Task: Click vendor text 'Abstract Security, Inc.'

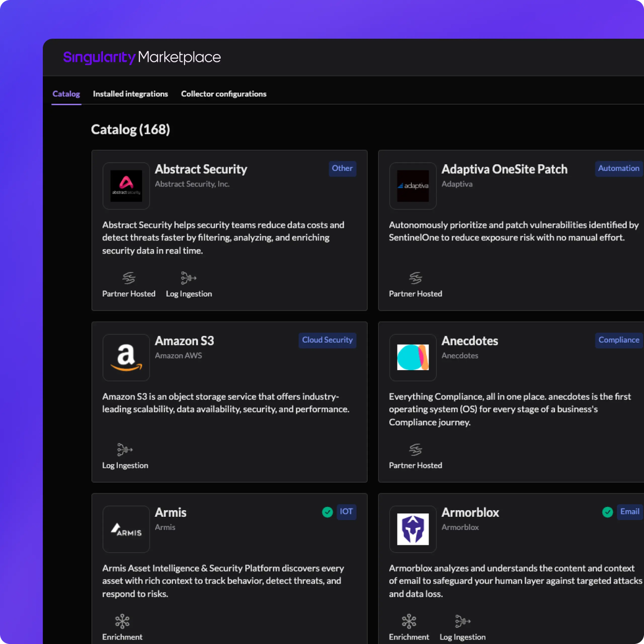Action: pyautogui.click(x=192, y=184)
